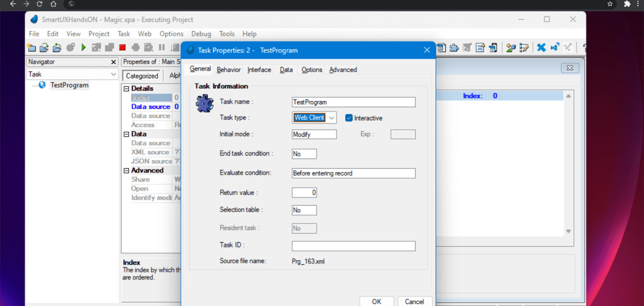Select the gear icon in Task Information
This screenshot has height=306, width=644.
tap(204, 104)
